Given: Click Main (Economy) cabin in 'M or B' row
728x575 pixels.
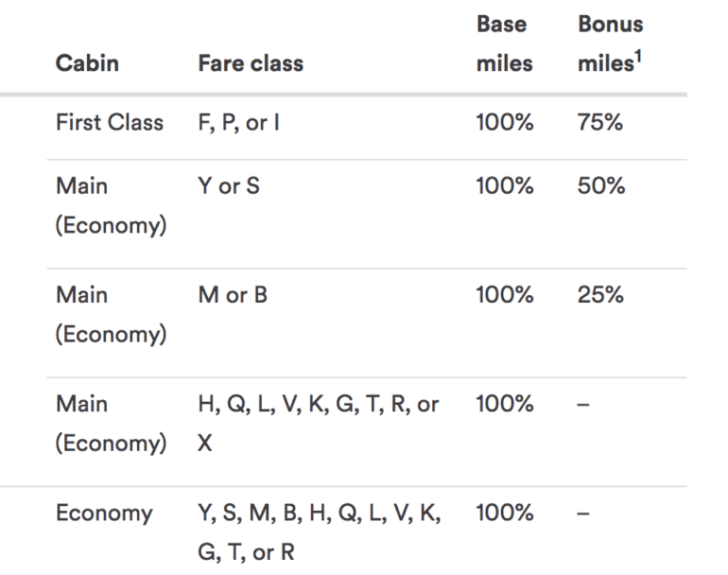Looking at the screenshot, I should tap(111, 315).
